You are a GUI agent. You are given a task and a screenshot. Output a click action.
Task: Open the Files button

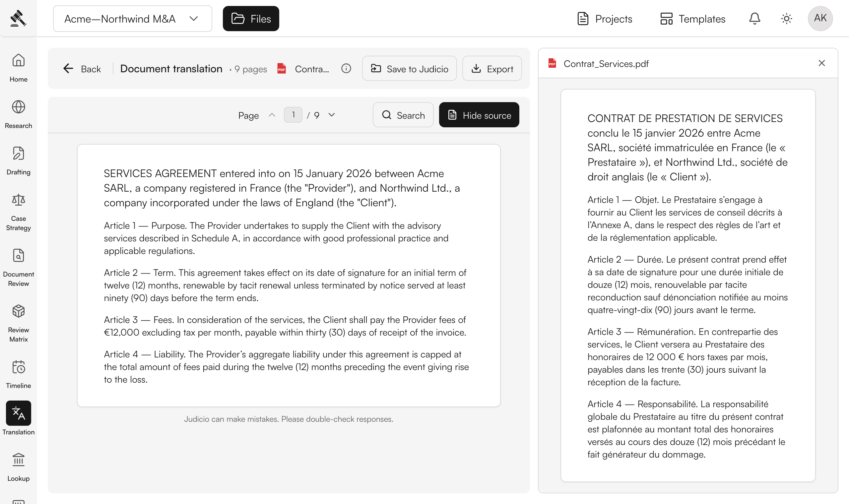(251, 19)
